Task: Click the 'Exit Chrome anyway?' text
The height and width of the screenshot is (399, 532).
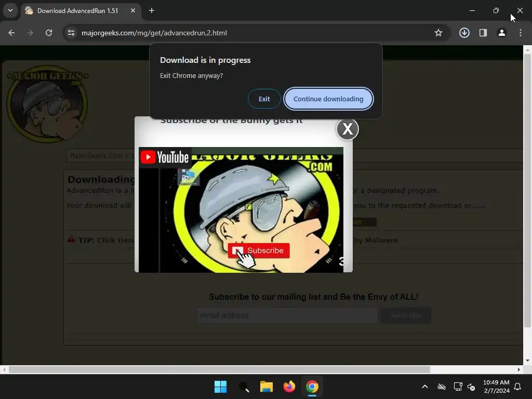Action: point(191,76)
